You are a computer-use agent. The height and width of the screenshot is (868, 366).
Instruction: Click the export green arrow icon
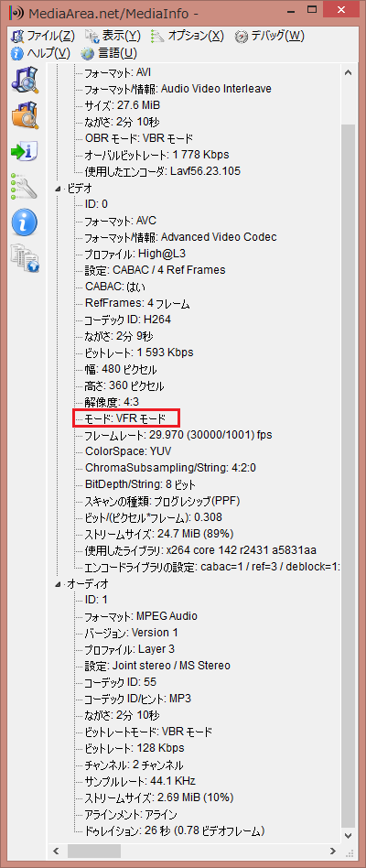pos(25,151)
